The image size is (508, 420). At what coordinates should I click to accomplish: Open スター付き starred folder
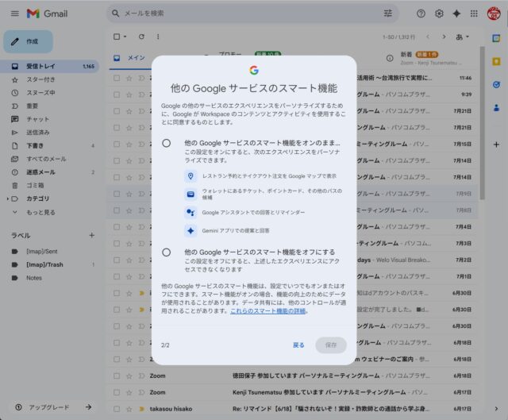pyautogui.click(x=49, y=79)
